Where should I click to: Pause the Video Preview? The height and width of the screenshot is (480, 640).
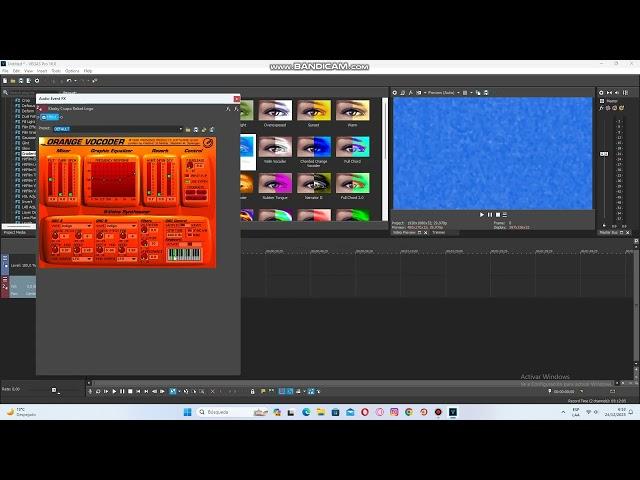point(490,215)
